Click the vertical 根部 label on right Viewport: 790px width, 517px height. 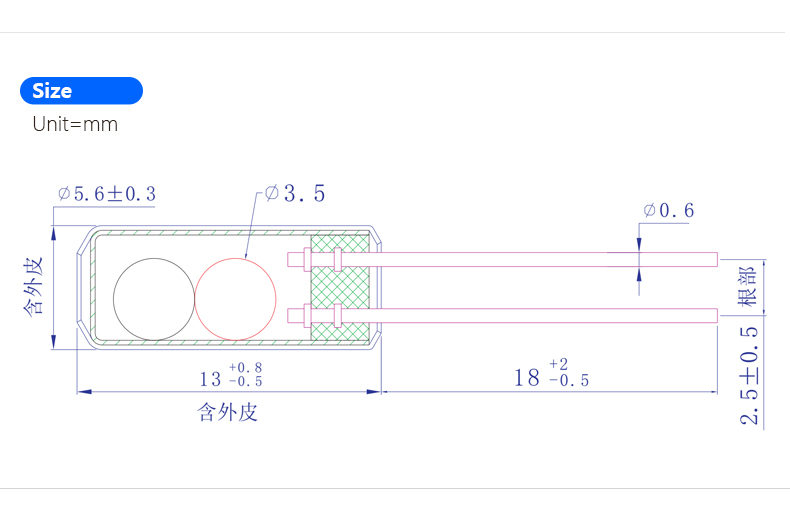(747, 287)
